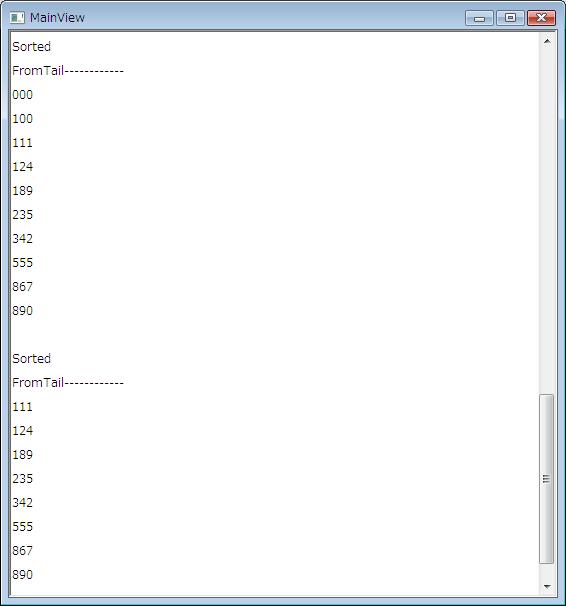Click the second "FromTail" separator line
The height and width of the screenshot is (606, 566).
pos(68,383)
